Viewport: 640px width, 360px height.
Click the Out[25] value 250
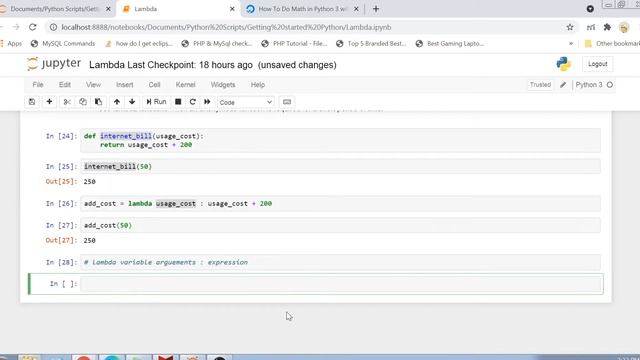click(x=89, y=182)
